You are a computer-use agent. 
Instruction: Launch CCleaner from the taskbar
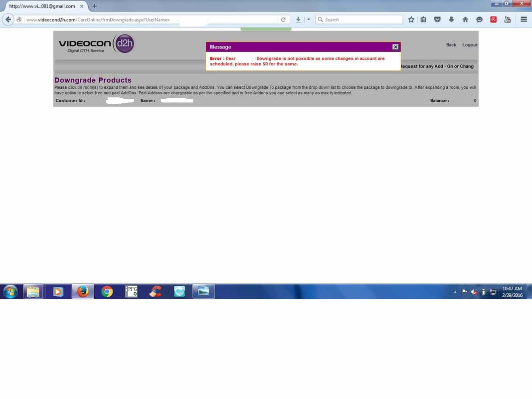(156, 292)
